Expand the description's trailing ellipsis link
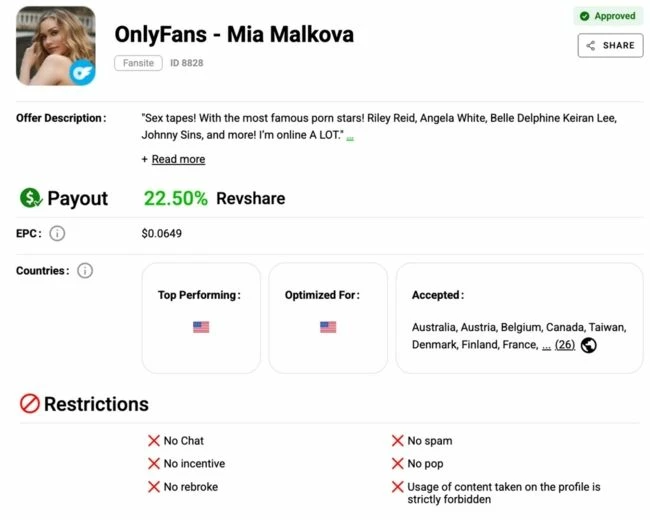This screenshot has height=520, width=650. (350, 135)
